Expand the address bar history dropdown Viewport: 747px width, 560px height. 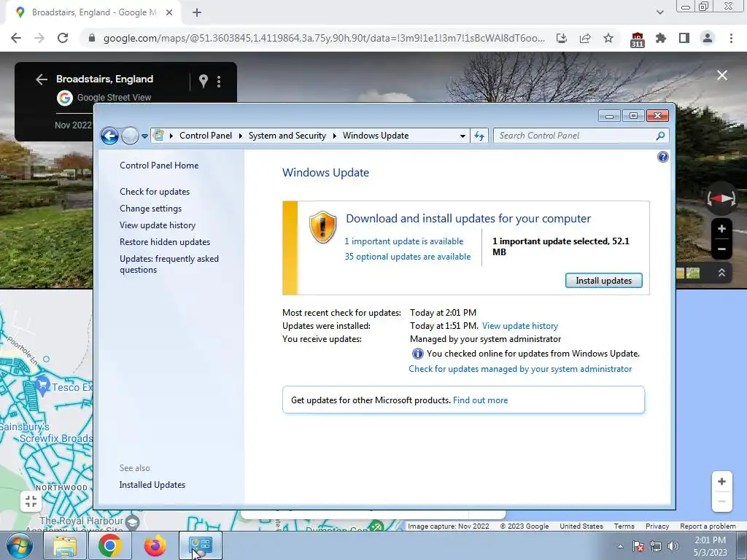(x=462, y=136)
